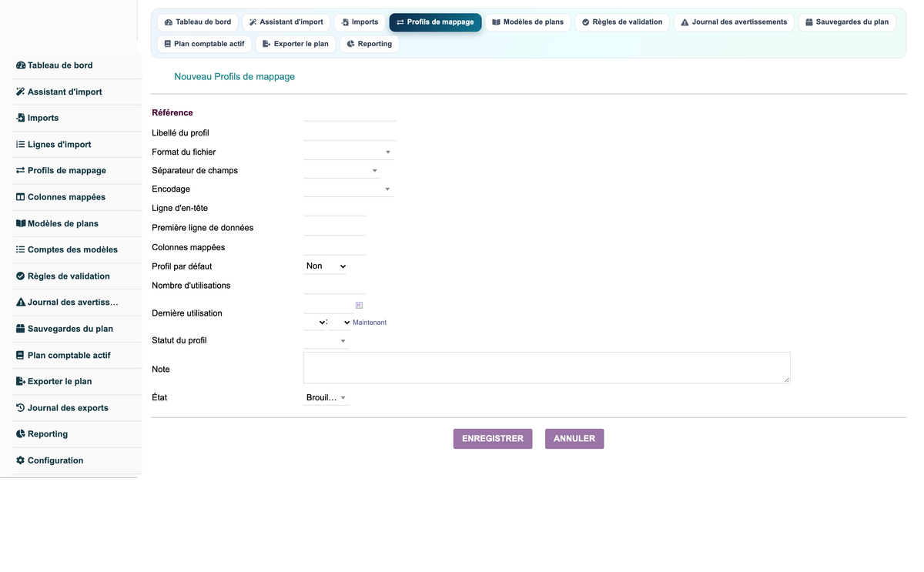This screenshot has height=572, width=924.
Task: Expand the Encodage dropdown
Action: pyautogui.click(x=349, y=189)
